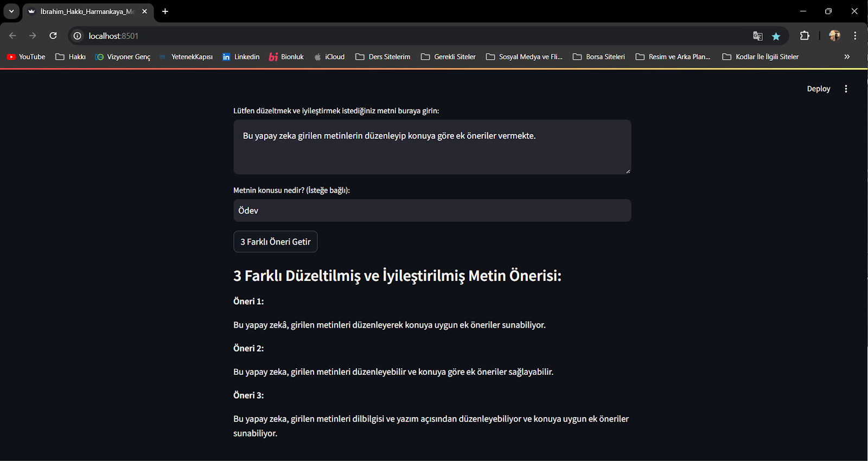Toggle the bookmark star for this page
Image resolution: width=868 pixels, height=461 pixels.
pyautogui.click(x=776, y=36)
